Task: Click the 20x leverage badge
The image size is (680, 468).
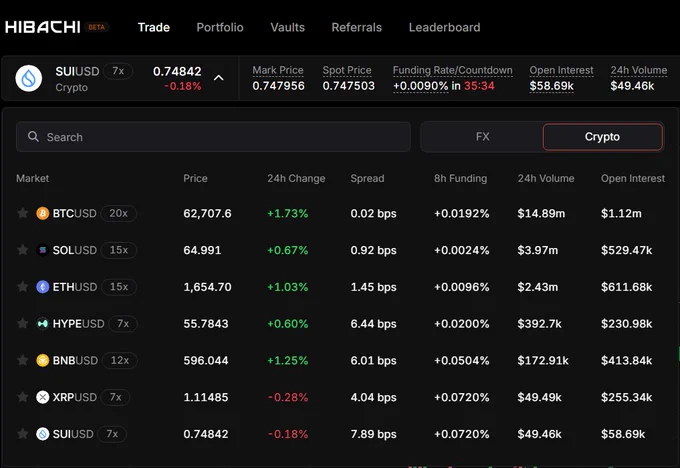Action: 118,213
